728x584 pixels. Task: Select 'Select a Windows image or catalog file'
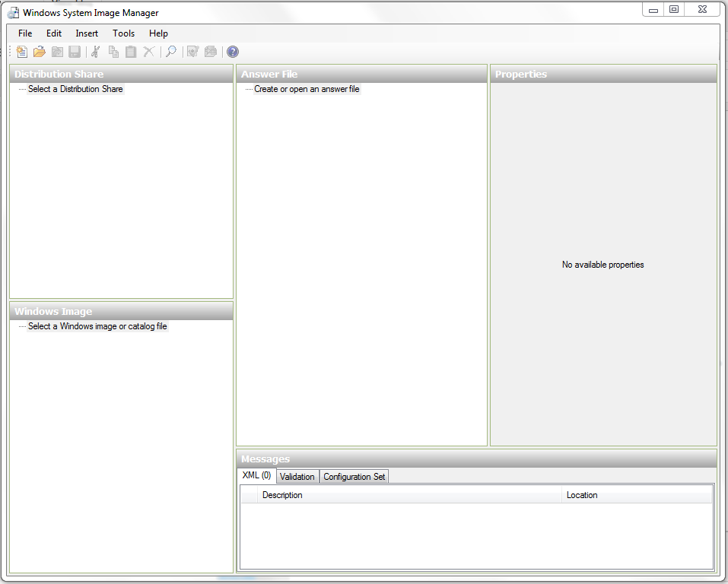click(x=97, y=326)
